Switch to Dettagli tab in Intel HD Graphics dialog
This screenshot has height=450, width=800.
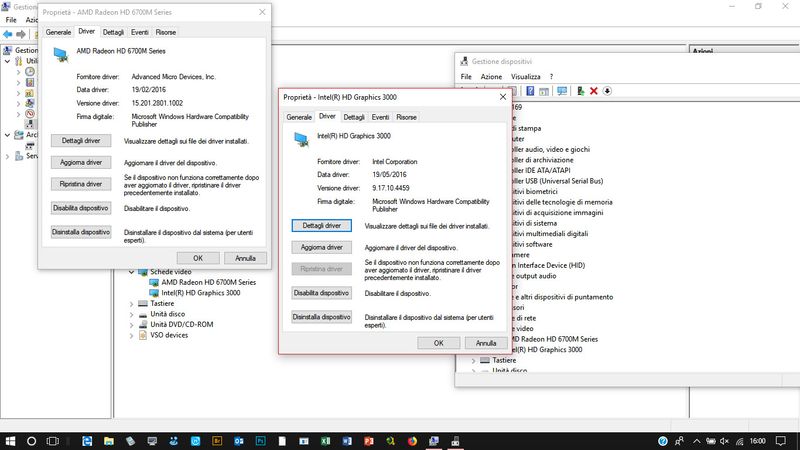click(x=354, y=117)
